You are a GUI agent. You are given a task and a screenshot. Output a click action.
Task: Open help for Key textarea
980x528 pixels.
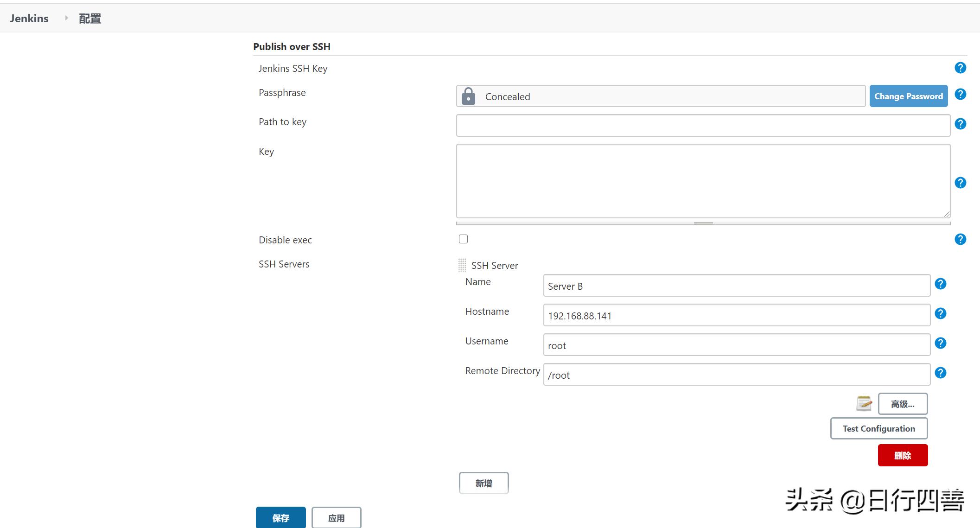pos(960,183)
